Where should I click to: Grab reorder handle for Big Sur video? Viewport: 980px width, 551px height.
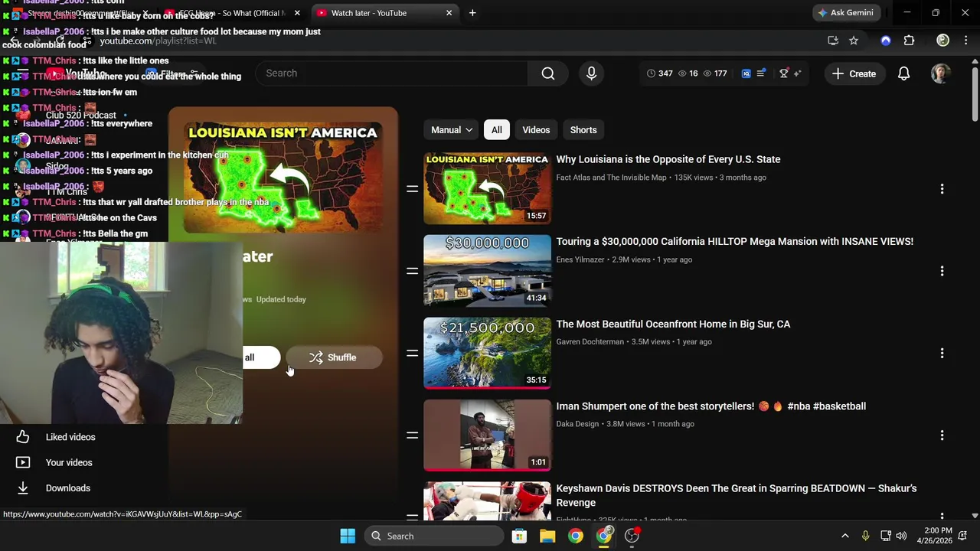412,353
